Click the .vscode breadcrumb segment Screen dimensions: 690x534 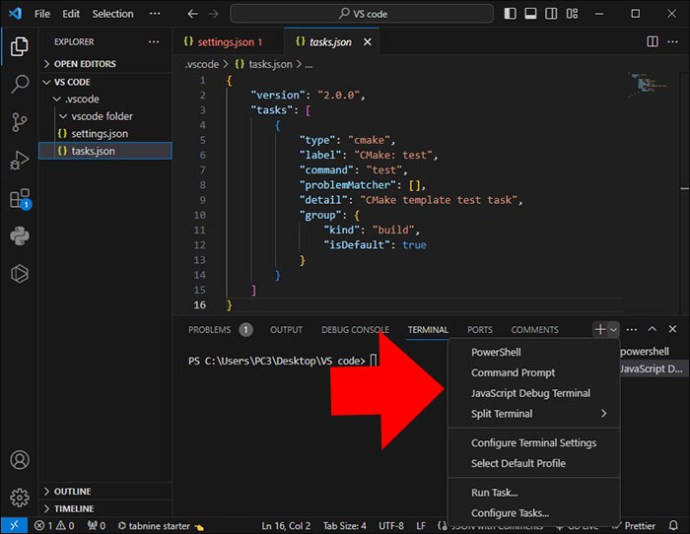202,65
